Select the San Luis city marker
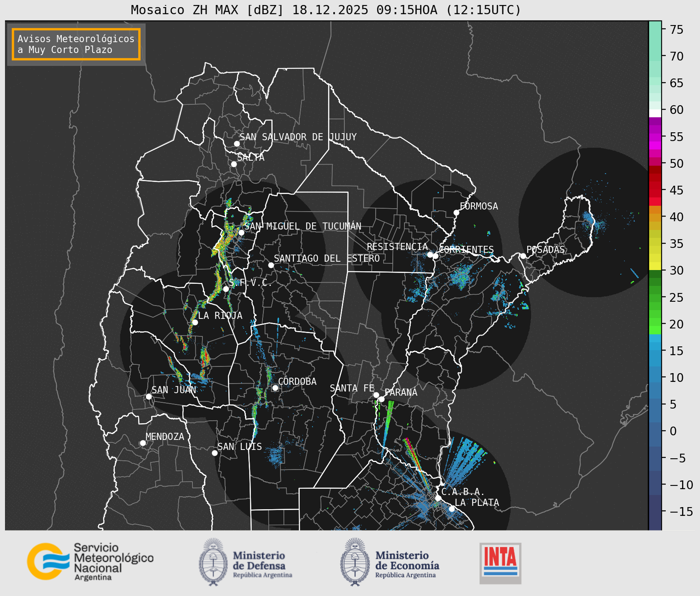Viewport: 700px width, 596px height. click(x=215, y=453)
